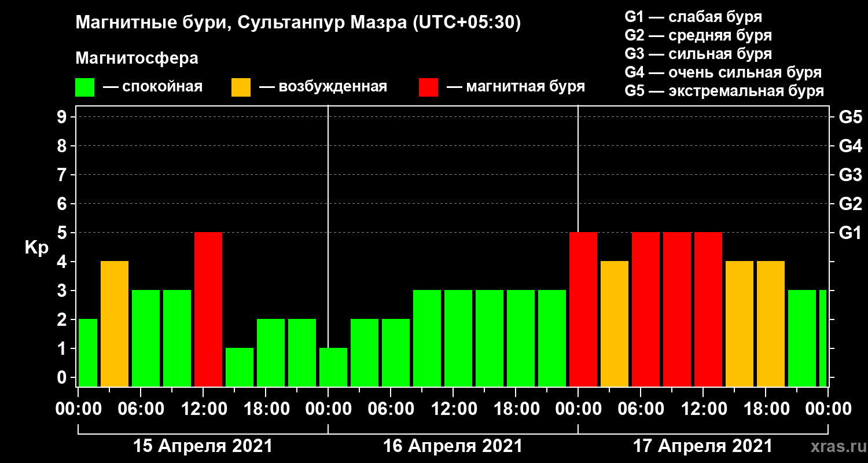This screenshot has height=463, width=868.
Task: Click the '15 Апреля 2021' date label
Action: click(x=203, y=446)
